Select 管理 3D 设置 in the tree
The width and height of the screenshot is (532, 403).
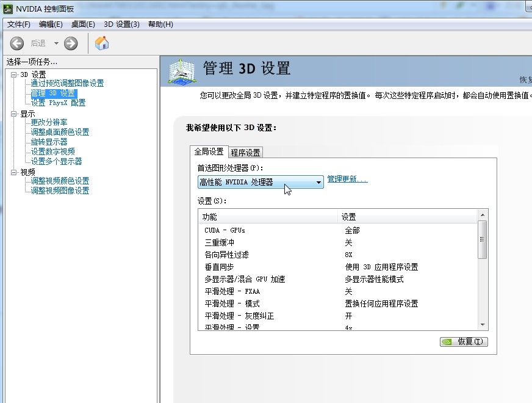(54, 93)
